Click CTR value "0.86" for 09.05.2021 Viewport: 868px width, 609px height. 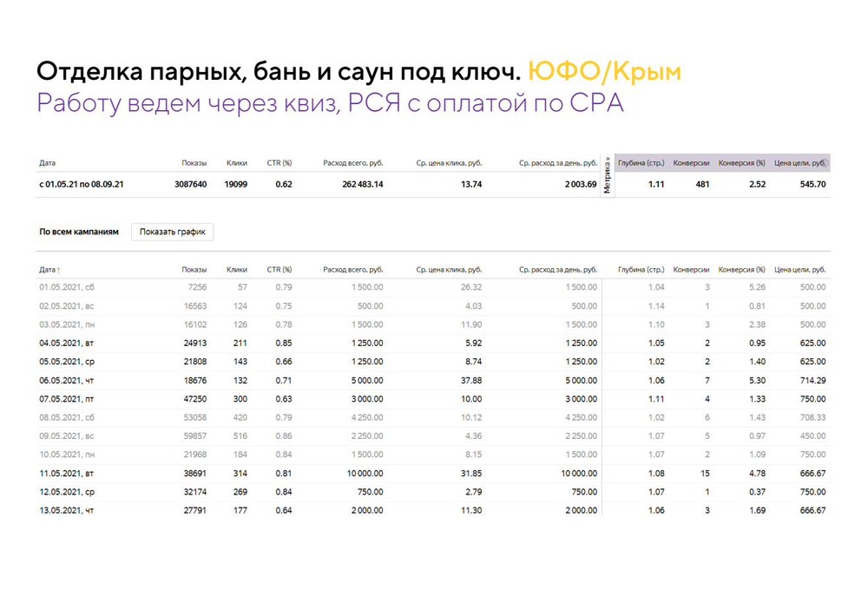pyautogui.click(x=284, y=435)
